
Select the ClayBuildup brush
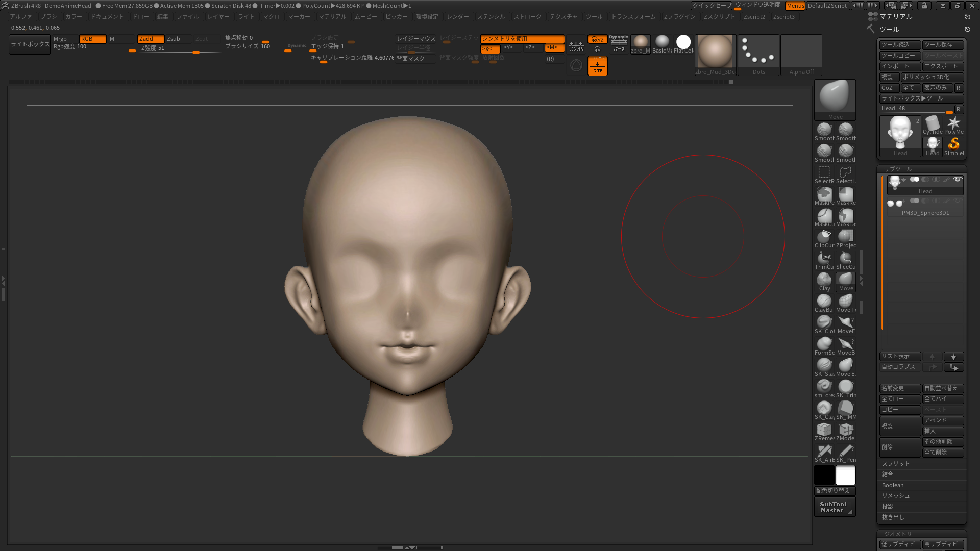coord(824,301)
